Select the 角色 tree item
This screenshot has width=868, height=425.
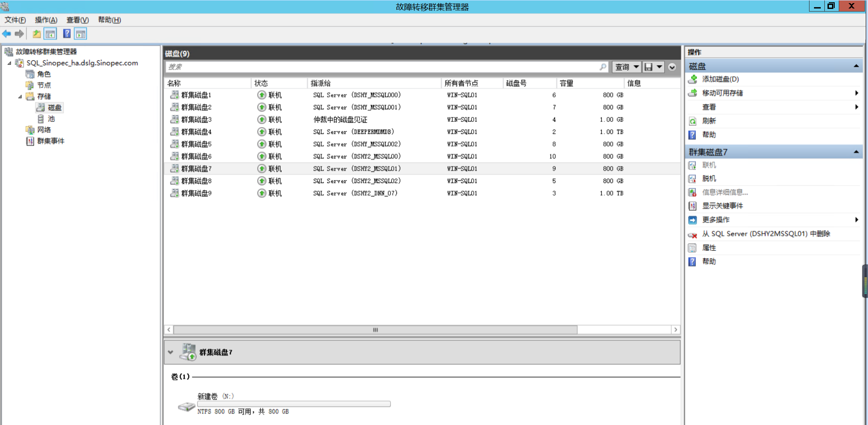[x=44, y=74]
